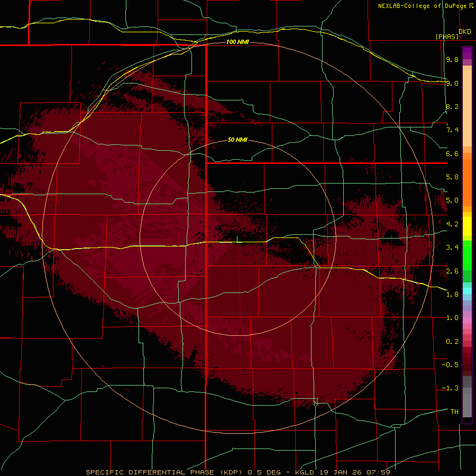
Task: Pick the purple top band of color bar
Action: click(x=467, y=53)
